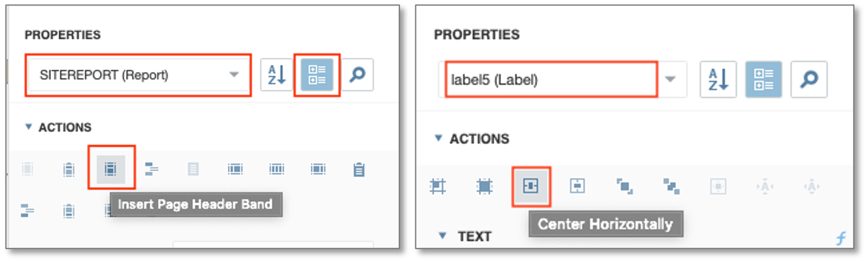The height and width of the screenshot is (261, 868).
Task: Click the solid clipboard icon ending the first actions row
Action: click(x=359, y=169)
